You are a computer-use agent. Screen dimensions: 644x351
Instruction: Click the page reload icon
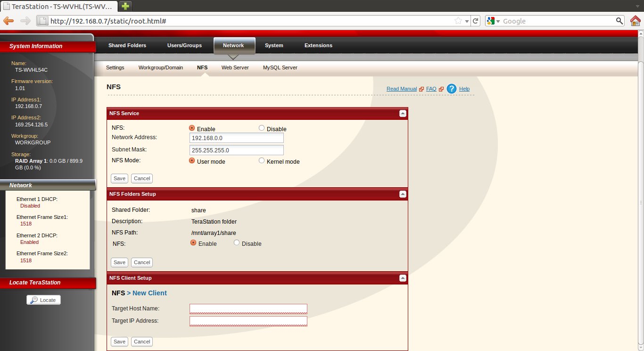point(476,21)
